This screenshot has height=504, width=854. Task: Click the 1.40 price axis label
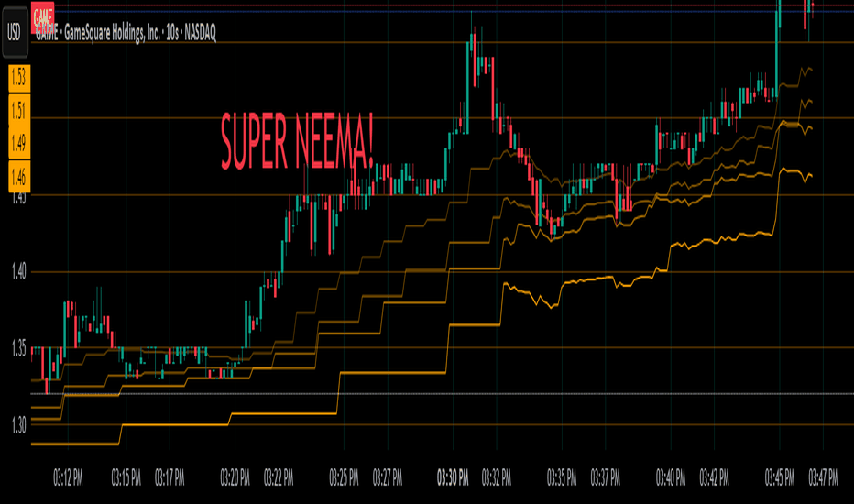click(18, 271)
